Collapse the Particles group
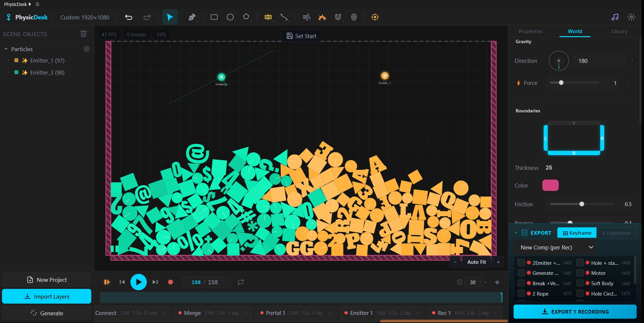Viewport: 644px width, 323px height. point(6,49)
